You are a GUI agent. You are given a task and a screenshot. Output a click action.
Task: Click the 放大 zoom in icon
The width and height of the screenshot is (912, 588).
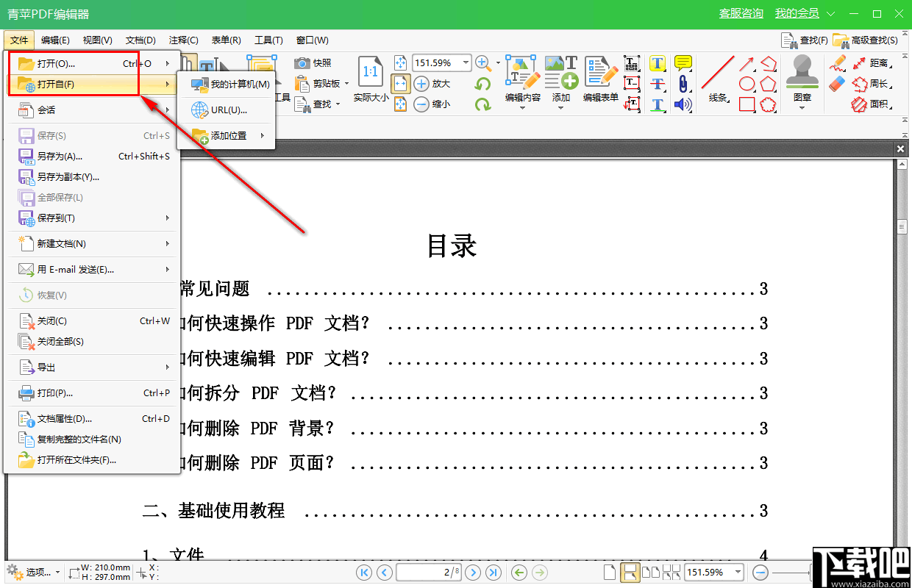click(421, 83)
